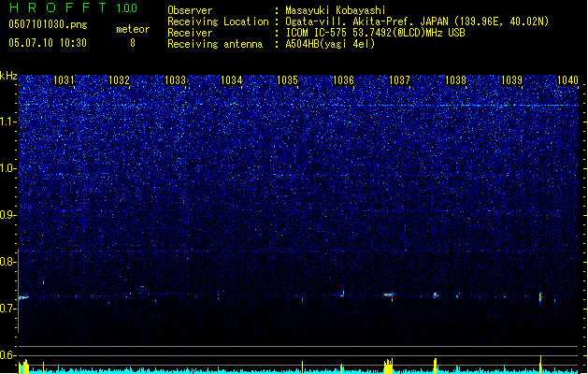The image size is (588, 374).
Task: Click the 1033 time axis marker
Action: 175,80
